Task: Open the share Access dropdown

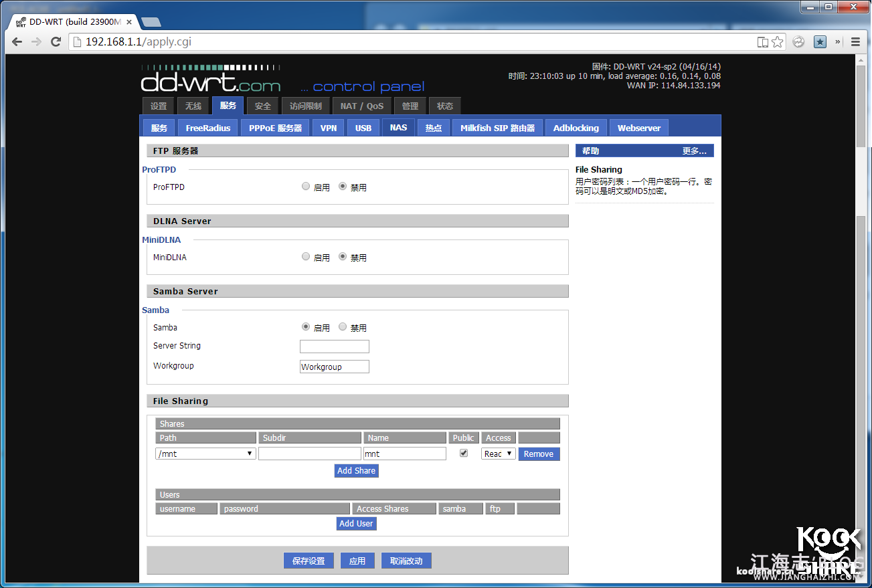Action: 499,454
